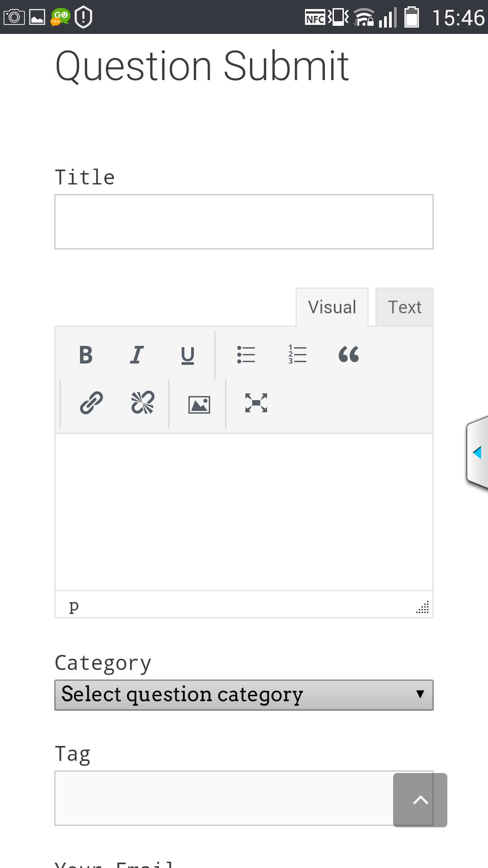Image resolution: width=488 pixels, height=868 pixels.
Task: Apply underline formatting
Action: tap(188, 355)
